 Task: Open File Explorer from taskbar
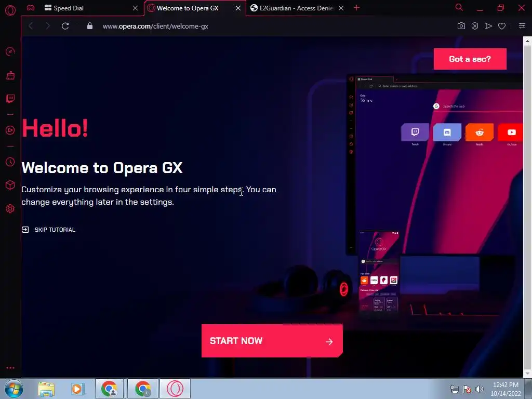click(46, 389)
